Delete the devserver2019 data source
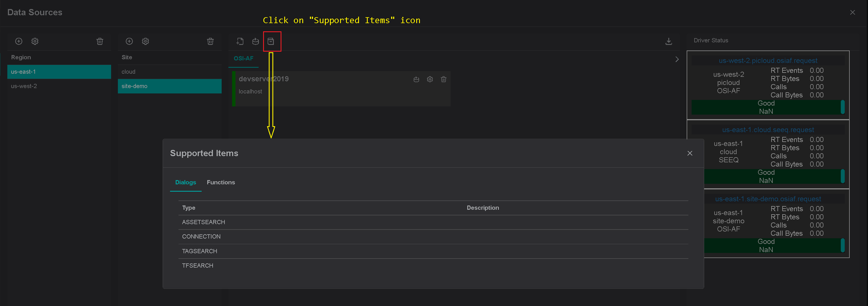This screenshot has width=868, height=306. (444, 79)
